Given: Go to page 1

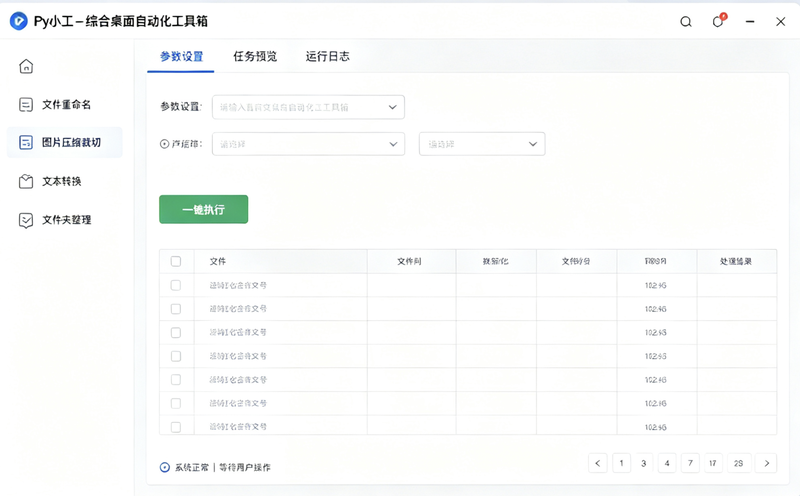Looking at the screenshot, I should coord(621,463).
